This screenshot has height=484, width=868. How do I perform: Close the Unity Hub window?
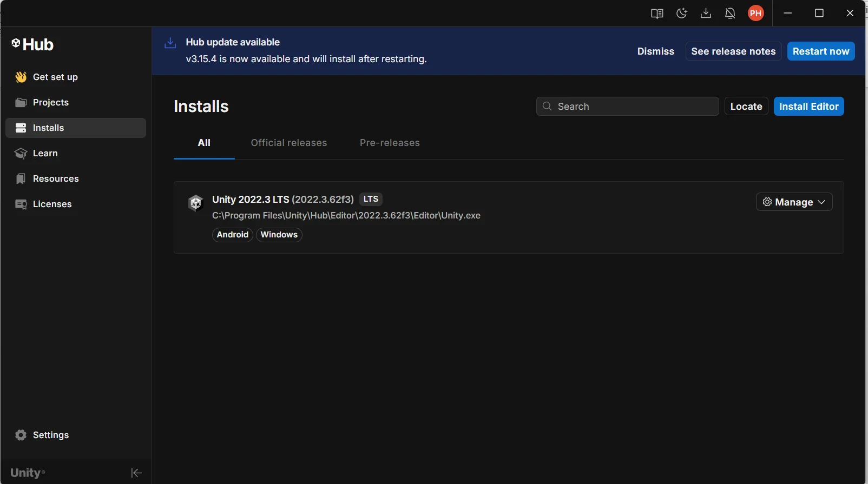click(850, 14)
